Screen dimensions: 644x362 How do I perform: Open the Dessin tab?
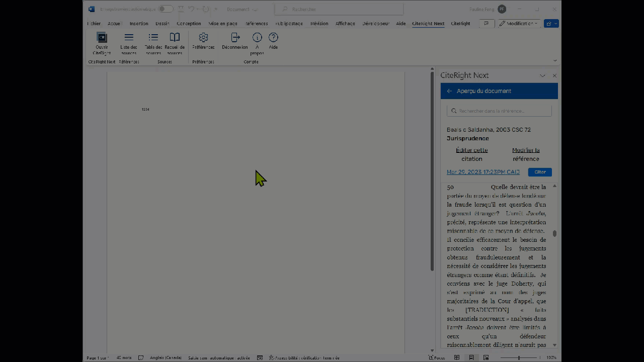pyautogui.click(x=162, y=24)
